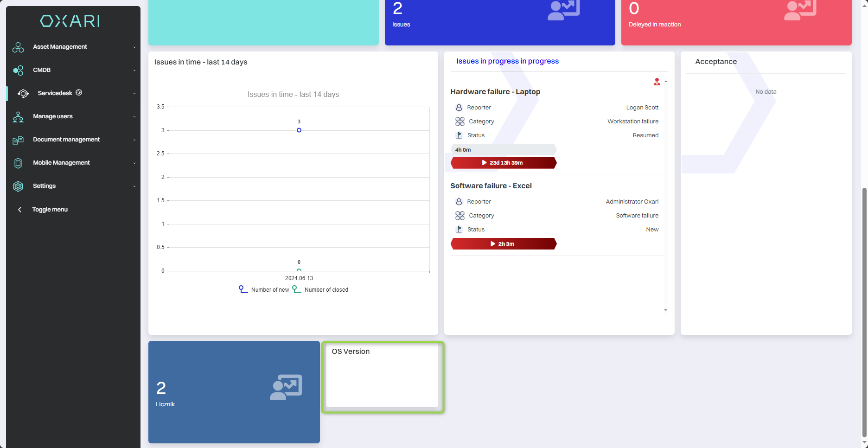Click the Settings gear icon
The image size is (868, 448).
[18, 186]
